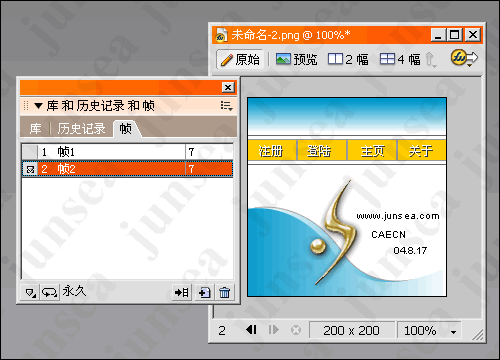This screenshot has width=500, height=360.
Task: Close the 未命名-2.png document window
Action: click(473, 35)
